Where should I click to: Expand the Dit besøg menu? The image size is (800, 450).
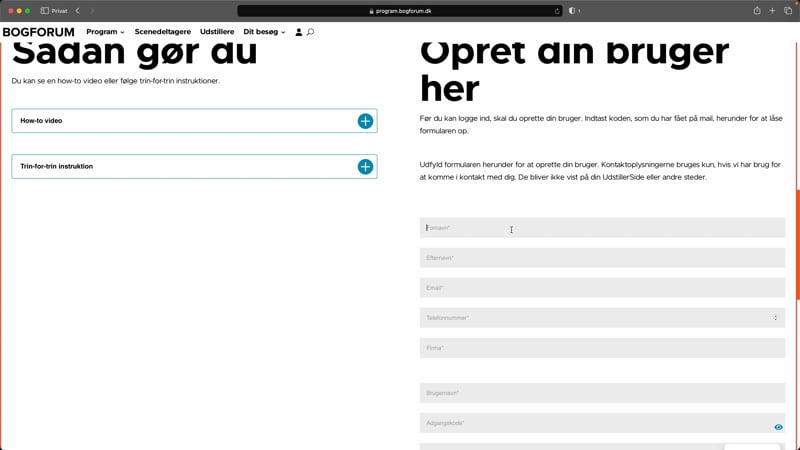(264, 32)
